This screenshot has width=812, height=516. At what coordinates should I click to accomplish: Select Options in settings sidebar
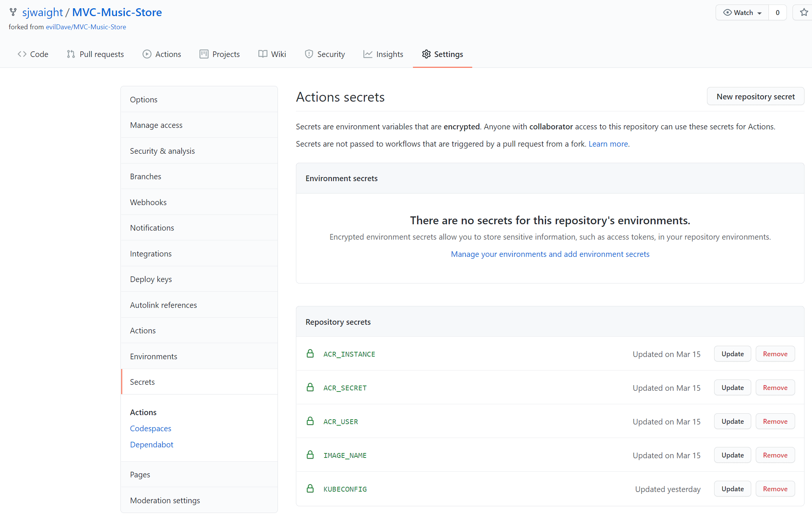pos(199,99)
